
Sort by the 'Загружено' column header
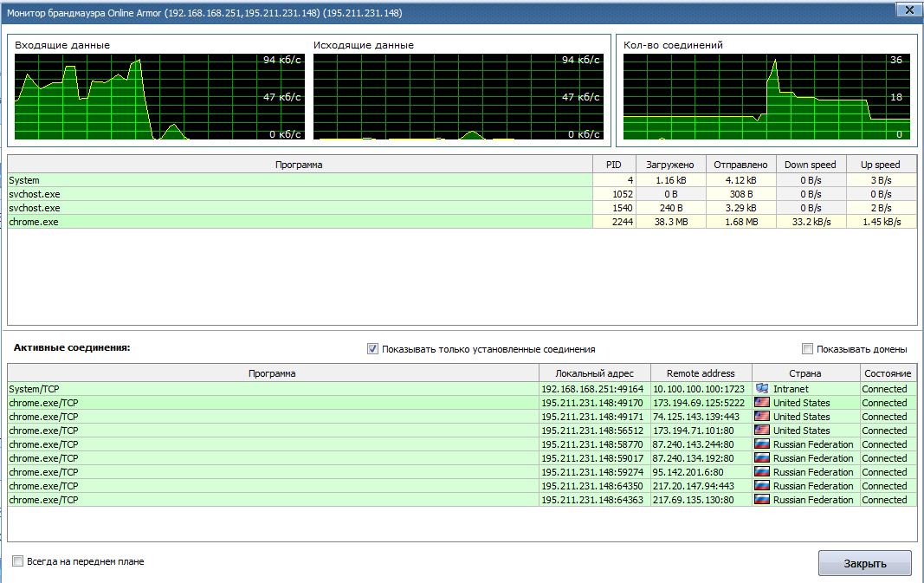click(671, 165)
